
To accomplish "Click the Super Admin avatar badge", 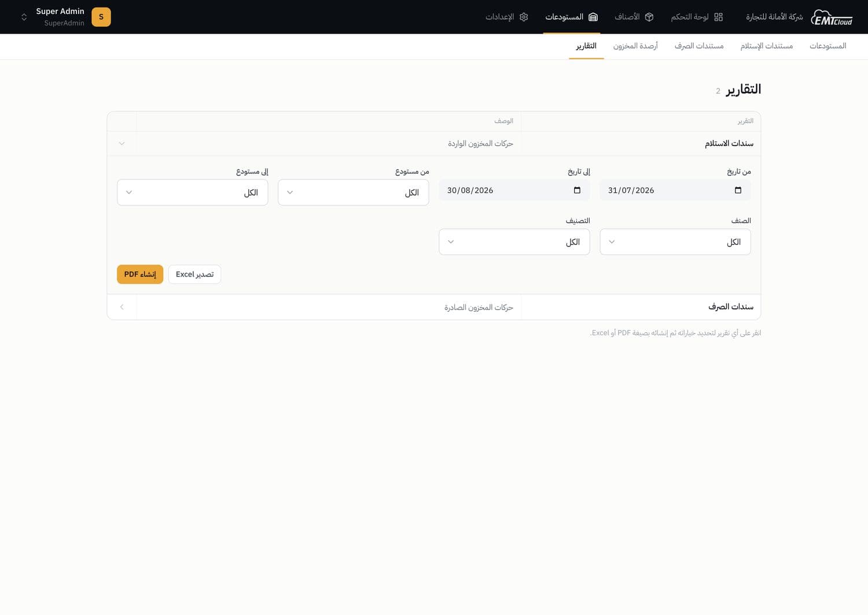I will point(101,17).
